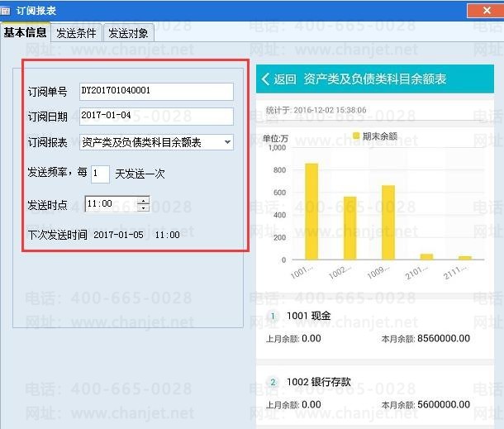Click the 期末余额 yellow legend swatch
The height and width of the screenshot is (429, 504).
coord(355,136)
